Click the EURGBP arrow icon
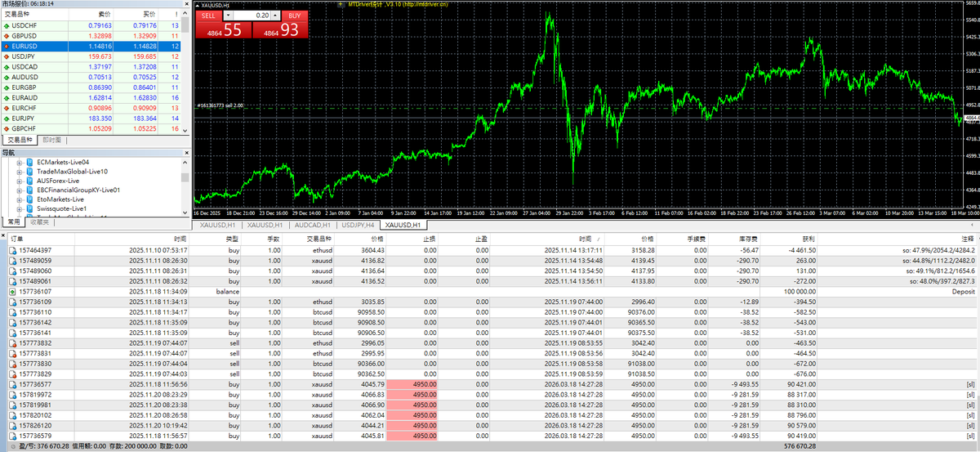 click(7, 87)
